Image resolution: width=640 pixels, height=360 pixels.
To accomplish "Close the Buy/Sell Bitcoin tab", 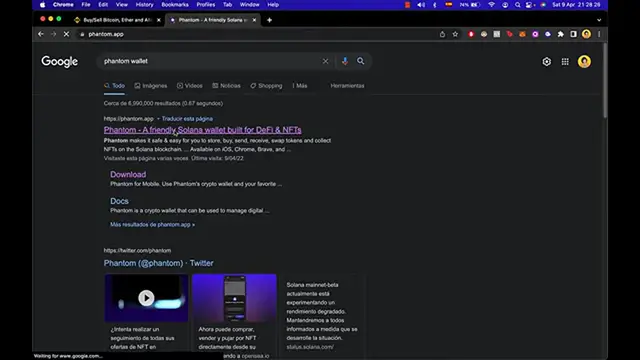I will (159, 20).
